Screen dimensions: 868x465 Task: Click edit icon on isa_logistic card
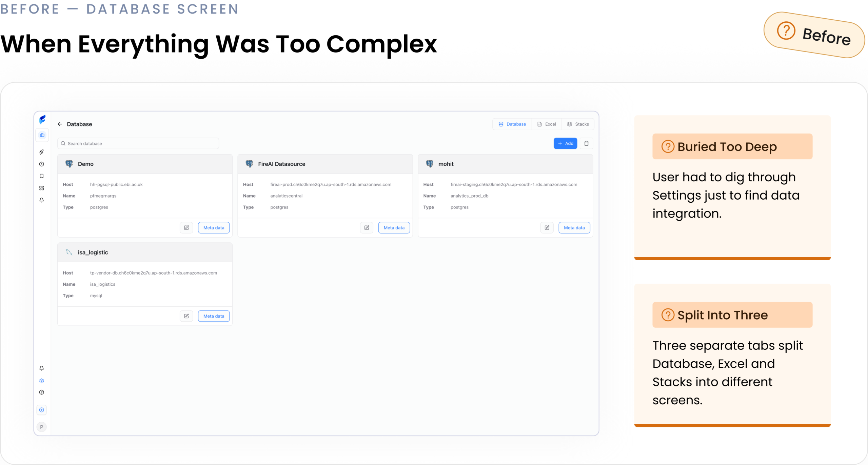click(186, 316)
